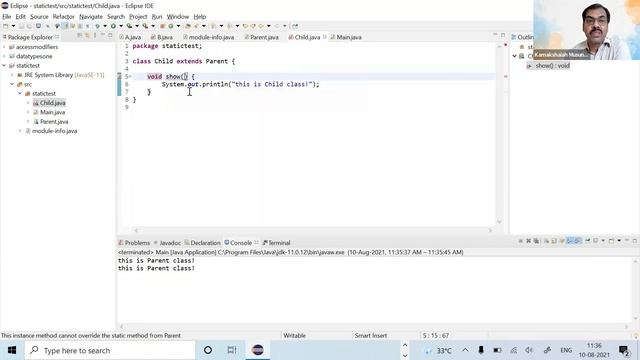This screenshot has height=360, width=640.
Task: Click the New Java Package icon
Action: click(x=162, y=26)
